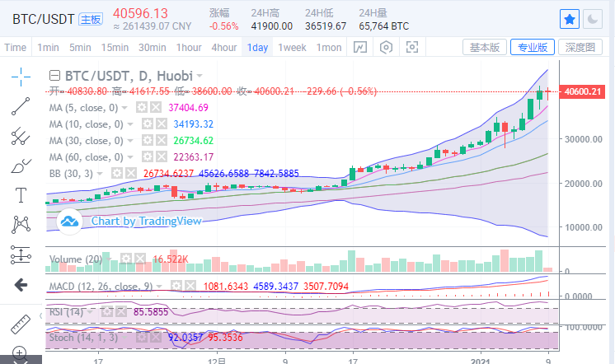Viewport: 615px width, 364px height.
Task: Switch to 30min interval
Action: pyautogui.click(x=153, y=48)
